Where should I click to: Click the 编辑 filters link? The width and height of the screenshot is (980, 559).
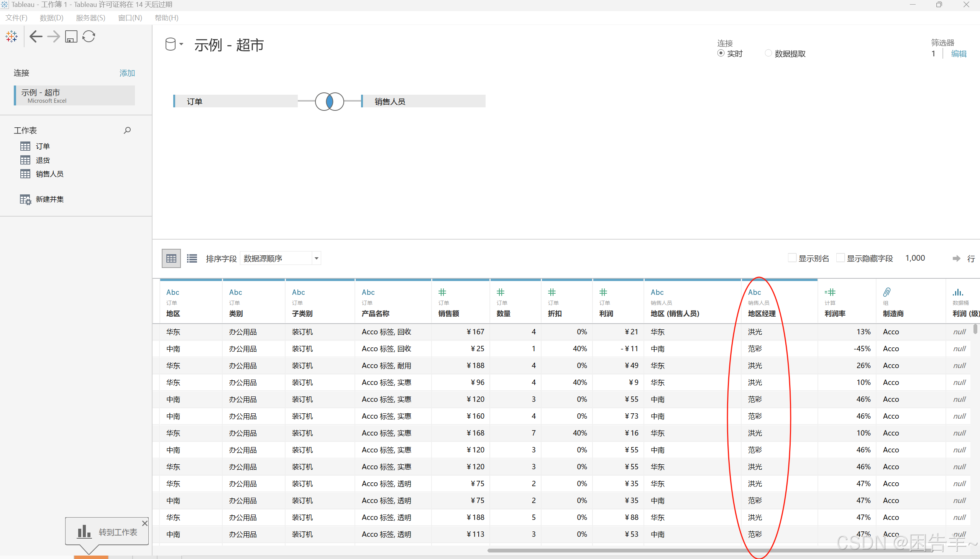click(958, 54)
